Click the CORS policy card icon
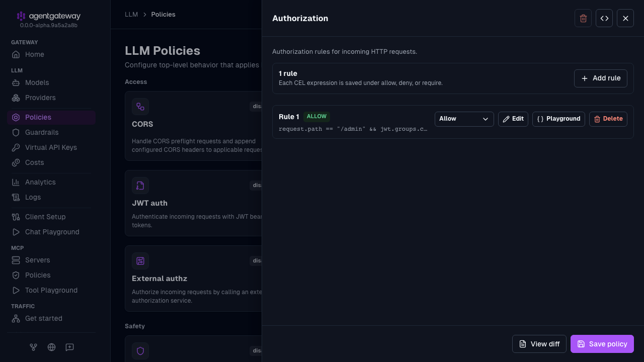 click(140, 107)
